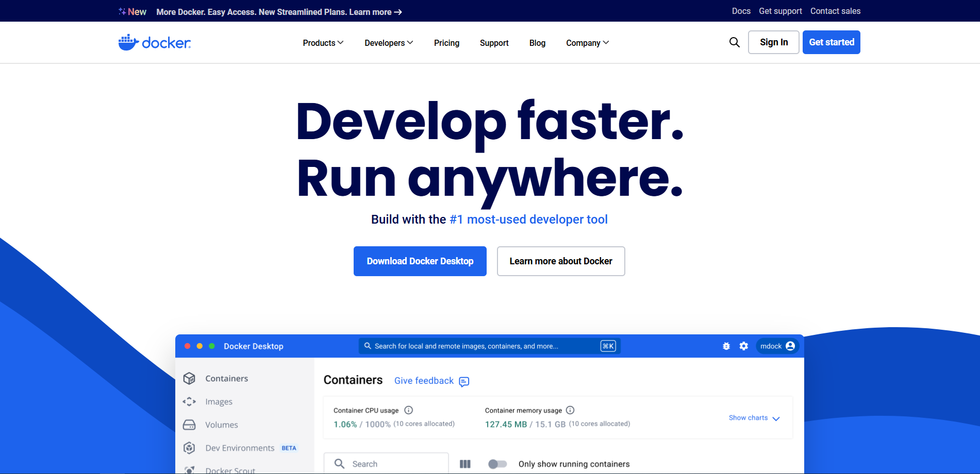
Task: Expand the Developers menu
Action: 389,43
